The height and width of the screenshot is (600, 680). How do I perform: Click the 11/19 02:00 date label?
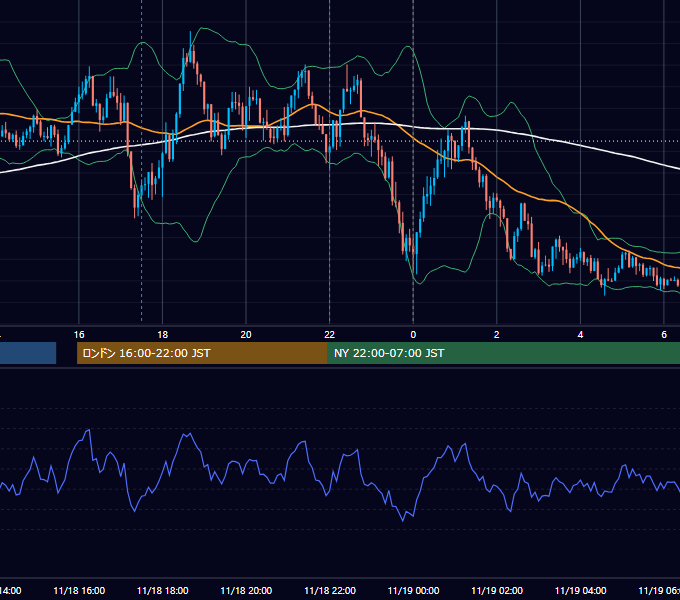[497, 590]
